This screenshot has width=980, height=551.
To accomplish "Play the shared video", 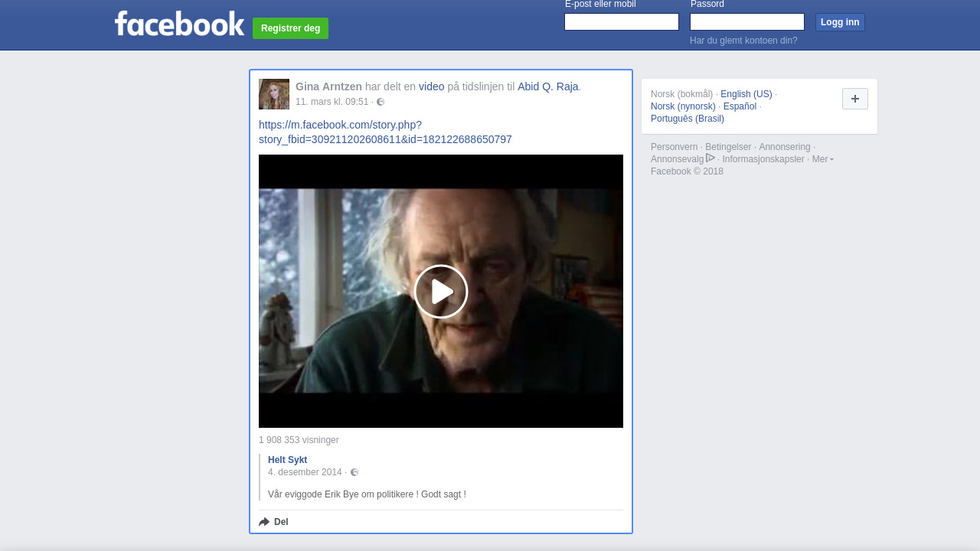I will tap(441, 292).
